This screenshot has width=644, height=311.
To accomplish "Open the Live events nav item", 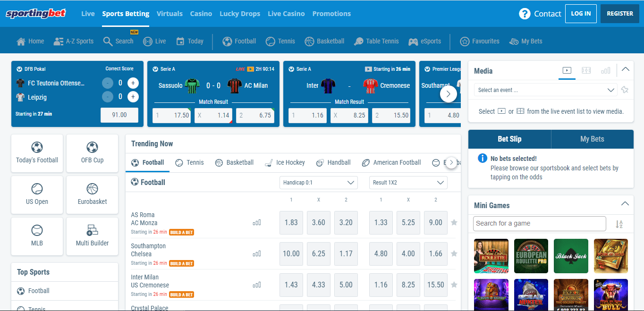I will click(x=154, y=42).
